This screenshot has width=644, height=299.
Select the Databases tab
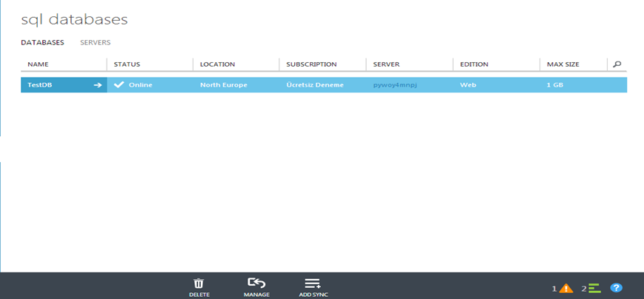[43, 42]
